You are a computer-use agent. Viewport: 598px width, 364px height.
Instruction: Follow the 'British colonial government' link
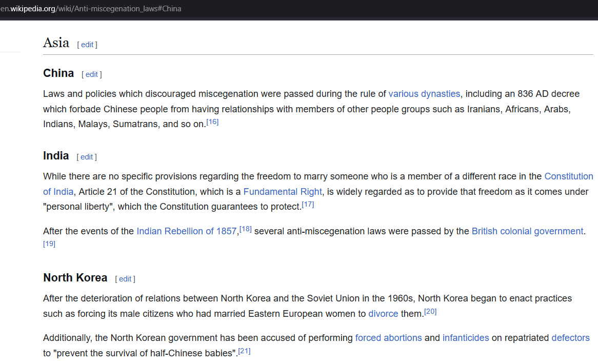point(527,231)
